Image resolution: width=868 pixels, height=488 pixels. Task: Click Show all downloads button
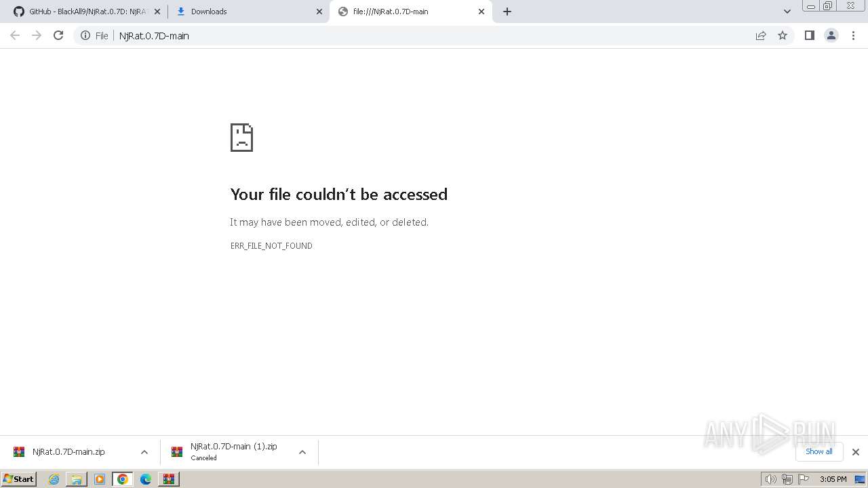[819, 451]
